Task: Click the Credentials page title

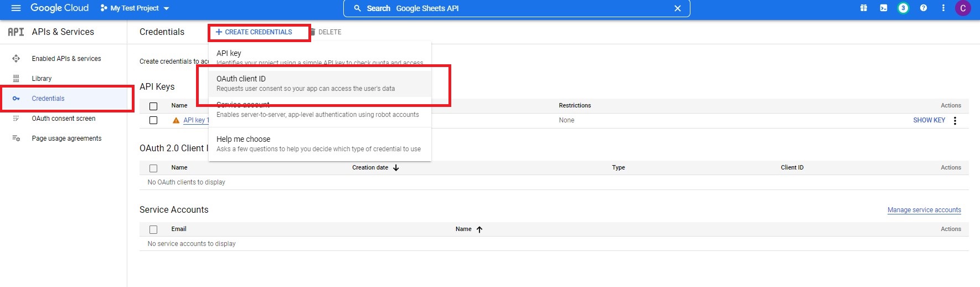Action: tap(162, 32)
